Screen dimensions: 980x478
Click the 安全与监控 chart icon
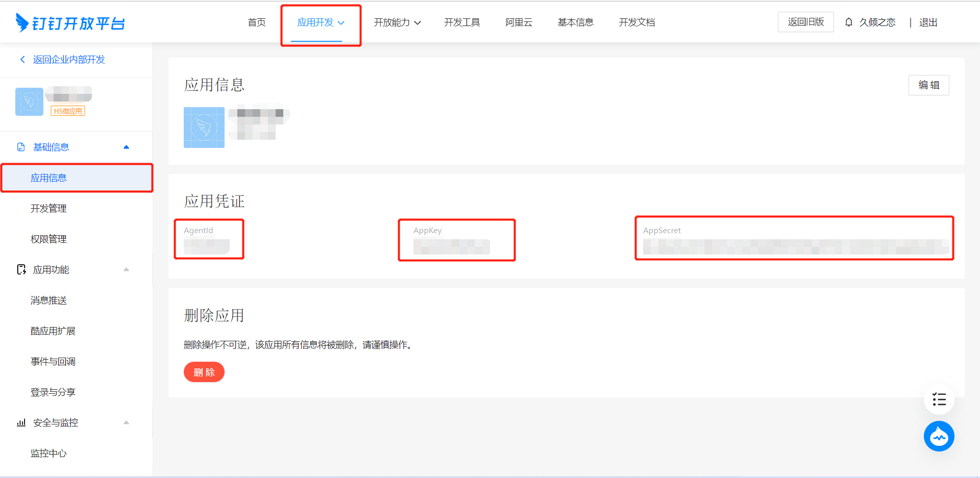click(x=21, y=422)
